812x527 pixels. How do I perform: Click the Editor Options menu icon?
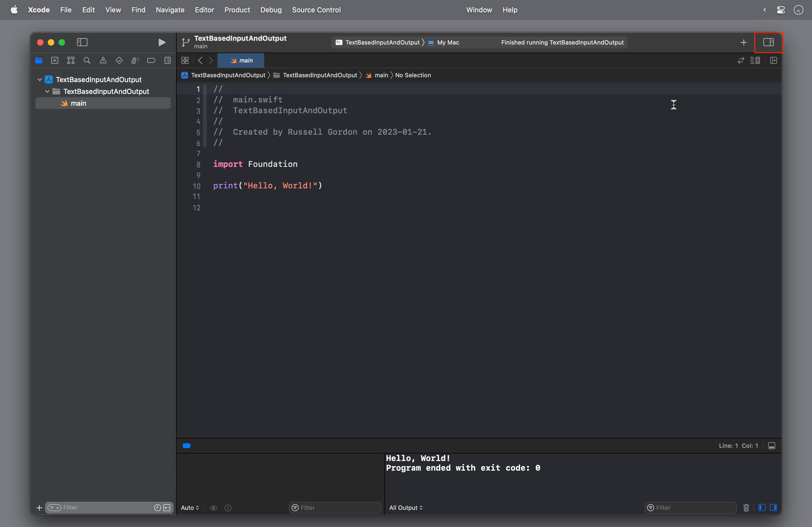pyautogui.click(x=757, y=60)
